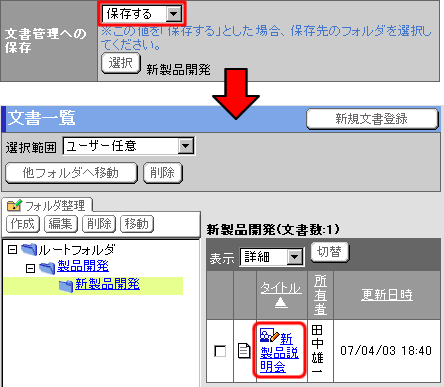The width and height of the screenshot is (444, 387).
Task: Collapse the ルートフォルダ tree node
Action: click(12, 249)
